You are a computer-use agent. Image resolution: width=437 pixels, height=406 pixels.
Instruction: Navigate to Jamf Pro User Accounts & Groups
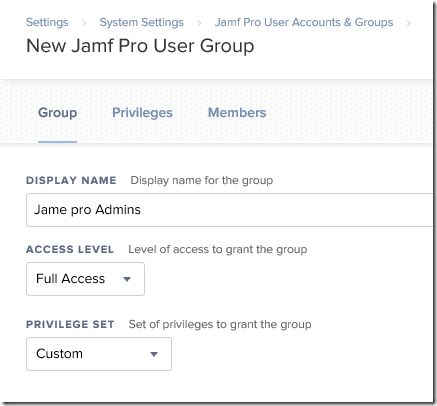304,22
